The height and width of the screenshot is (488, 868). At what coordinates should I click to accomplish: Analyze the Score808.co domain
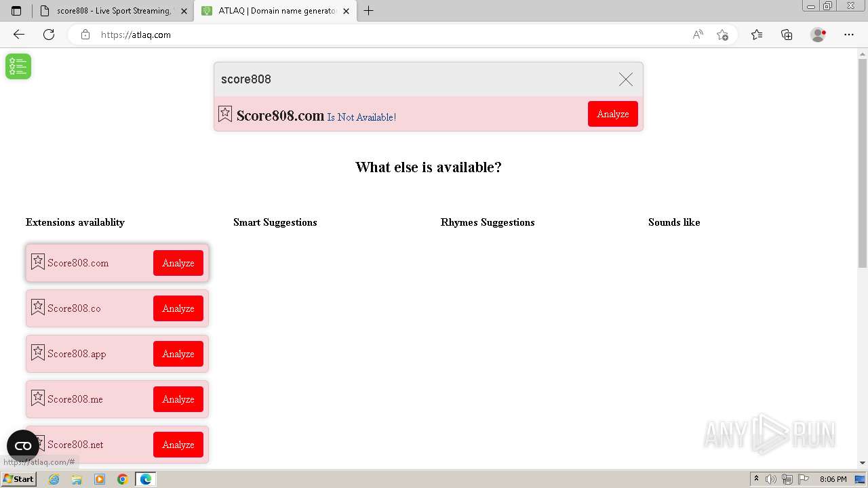(x=178, y=308)
